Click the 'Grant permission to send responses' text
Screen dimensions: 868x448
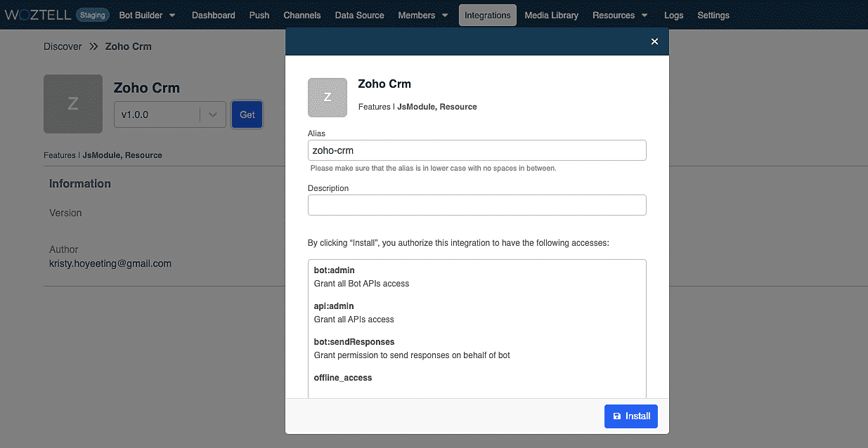point(412,355)
